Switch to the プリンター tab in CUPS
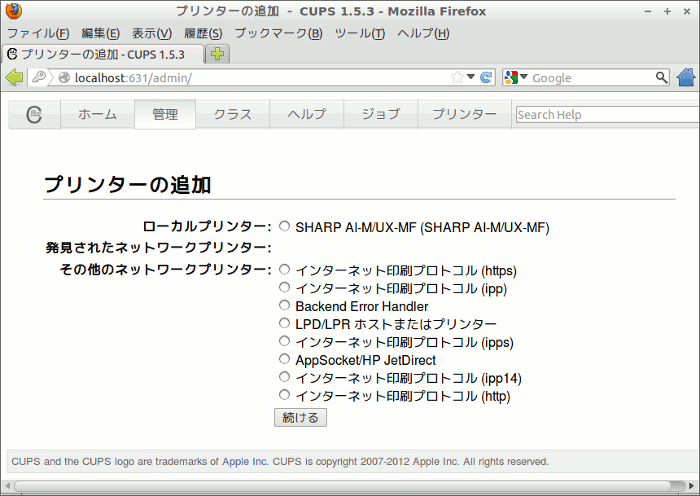Image resolution: width=700 pixels, height=496 pixels. [464, 115]
